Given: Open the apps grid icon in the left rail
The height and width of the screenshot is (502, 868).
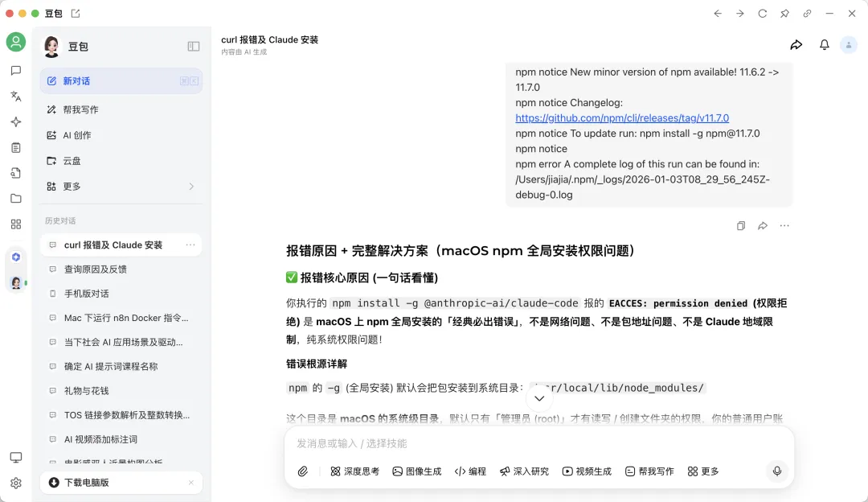Looking at the screenshot, I should 16,224.
